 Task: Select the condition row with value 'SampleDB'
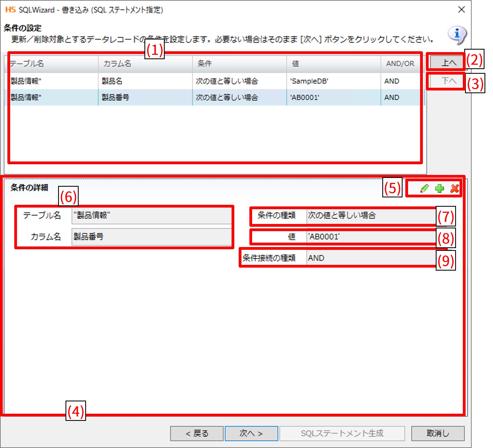pos(214,81)
